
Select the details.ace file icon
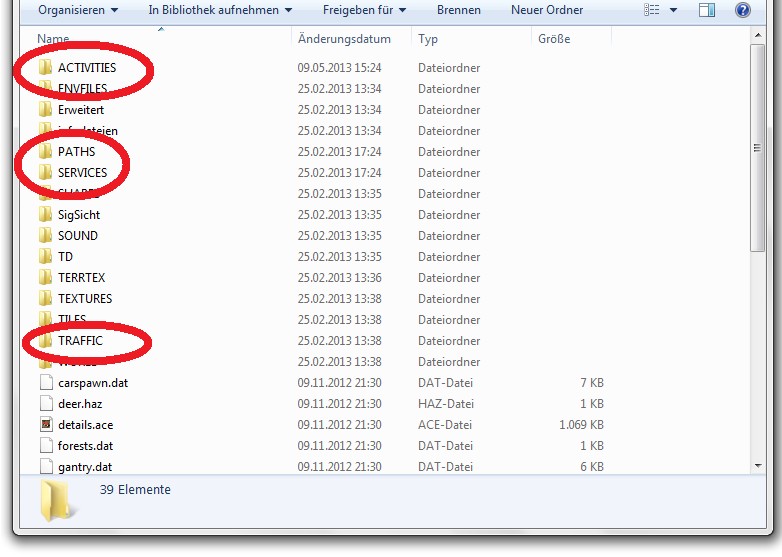[x=45, y=425]
